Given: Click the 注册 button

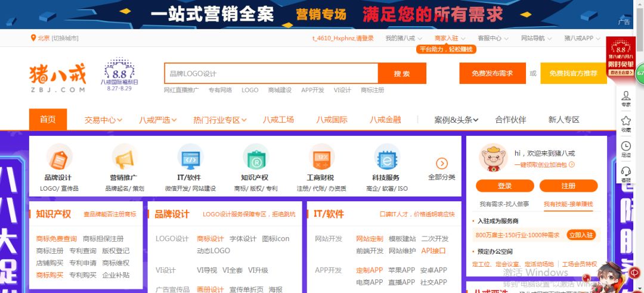Looking at the screenshot, I should pos(568,186).
